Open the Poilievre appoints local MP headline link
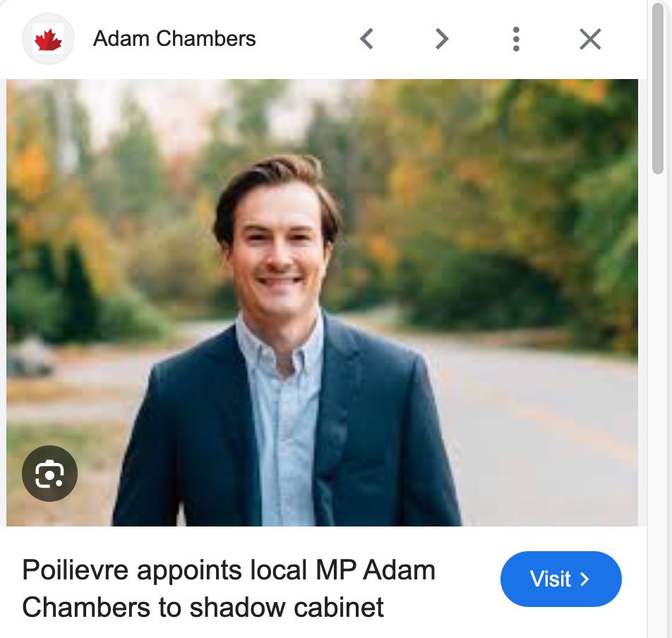Viewport: 672px width, 638px height. click(x=229, y=589)
